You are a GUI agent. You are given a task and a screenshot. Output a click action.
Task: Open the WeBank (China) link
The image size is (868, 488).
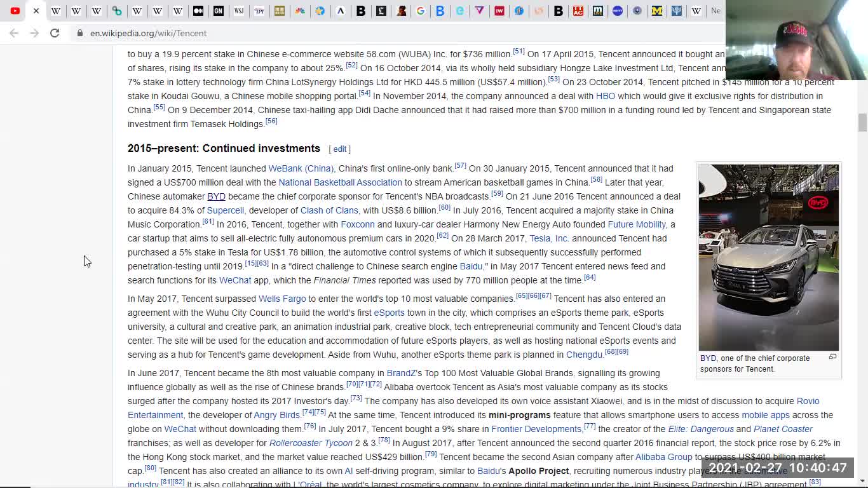[x=301, y=168]
